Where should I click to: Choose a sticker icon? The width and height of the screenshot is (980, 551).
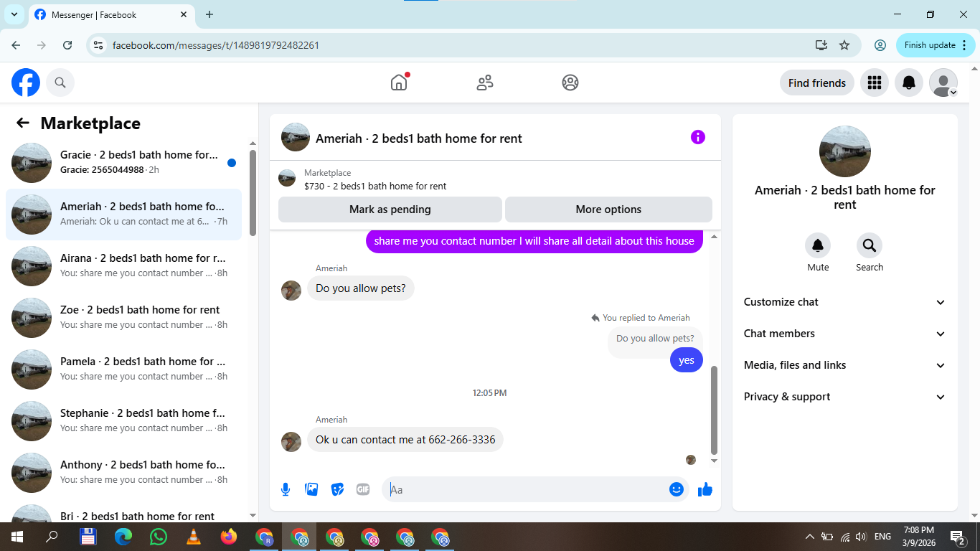pos(337,489)
